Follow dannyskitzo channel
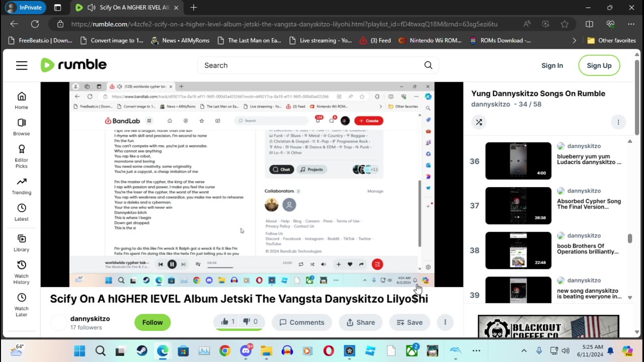 click(152, 322)
